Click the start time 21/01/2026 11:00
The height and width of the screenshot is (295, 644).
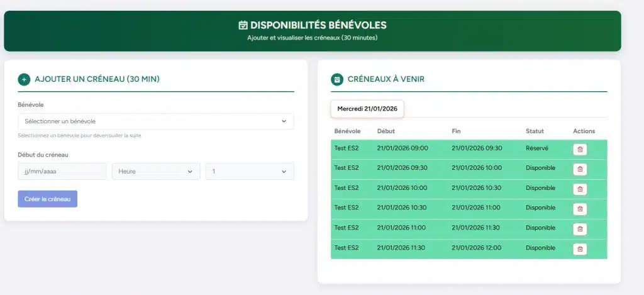click(x=401, y=228)
